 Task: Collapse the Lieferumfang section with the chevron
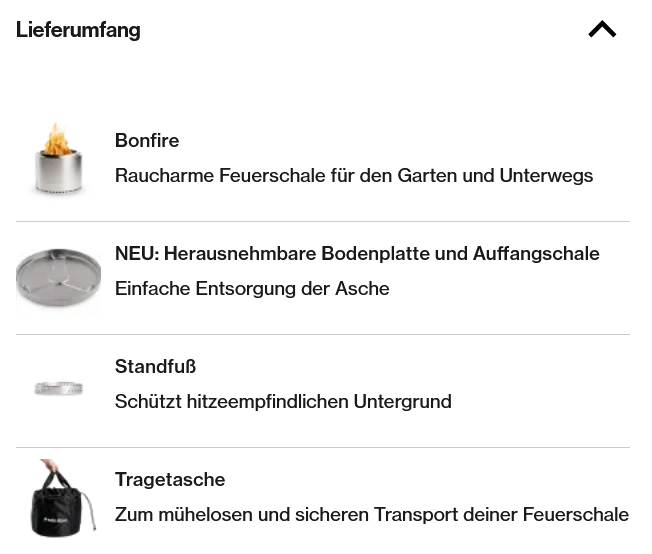[x=602, y=30]
